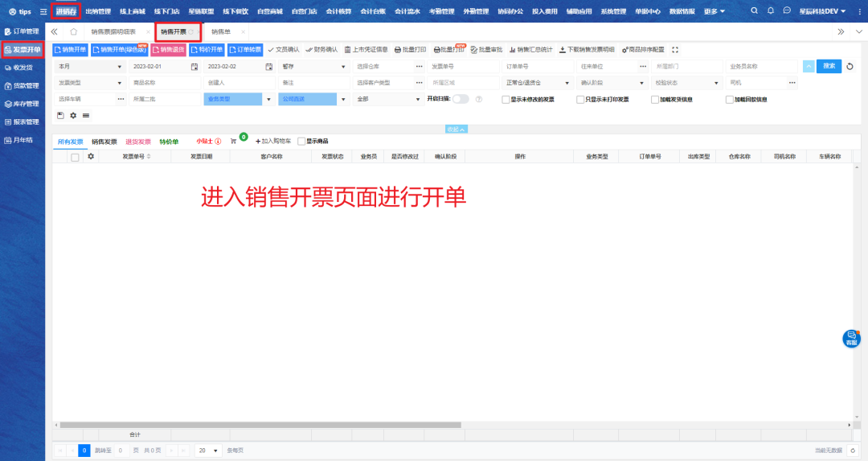Tick 只显示未打印发票 checkbox

pos(580,100)
